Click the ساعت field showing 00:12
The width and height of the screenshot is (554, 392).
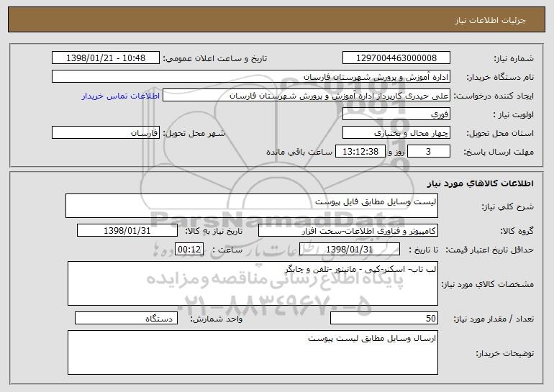tap(189, 250)
